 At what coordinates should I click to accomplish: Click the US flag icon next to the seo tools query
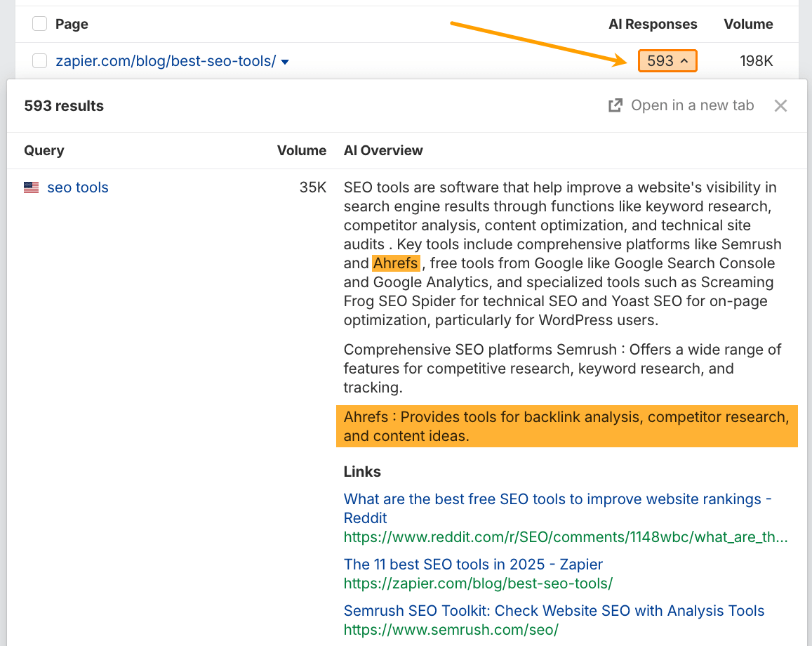coord(31,187)
